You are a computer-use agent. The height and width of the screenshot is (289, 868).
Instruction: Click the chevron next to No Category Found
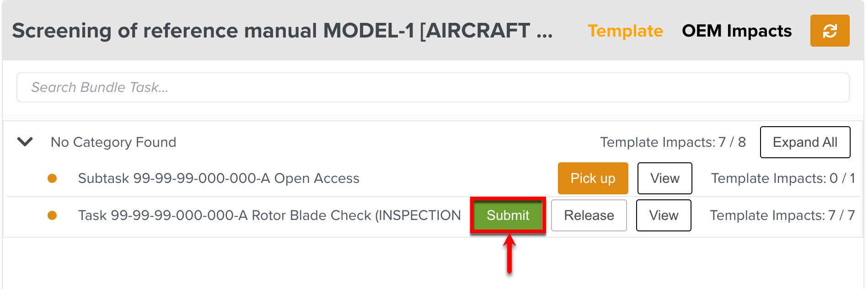[x=25, y=142]
